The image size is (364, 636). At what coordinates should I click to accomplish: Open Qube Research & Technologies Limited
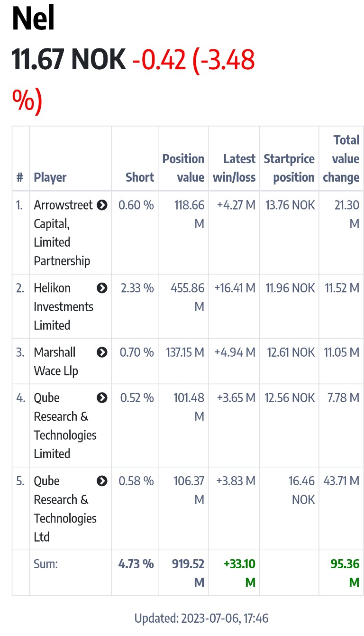pyautogui.click(x=65, y=425)
